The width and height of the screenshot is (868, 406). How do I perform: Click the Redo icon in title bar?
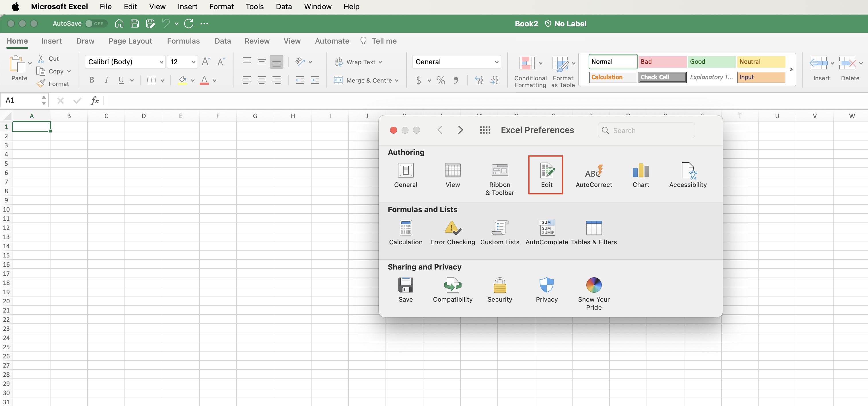click(189, 23)
